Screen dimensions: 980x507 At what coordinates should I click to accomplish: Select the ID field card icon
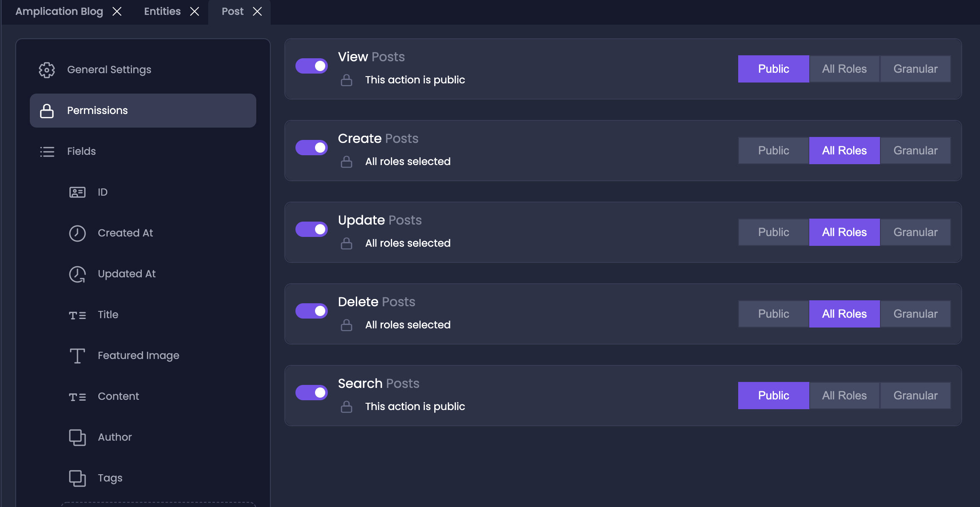click(x=77, y=192)
